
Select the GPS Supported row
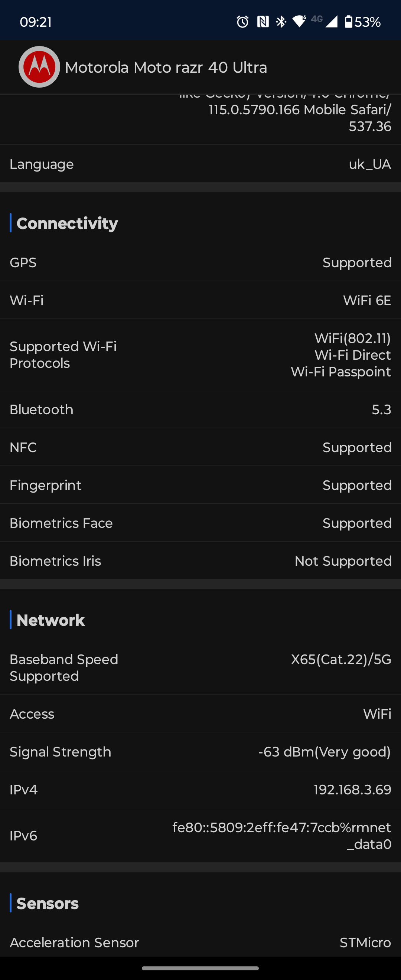click(x=200, y=262)
